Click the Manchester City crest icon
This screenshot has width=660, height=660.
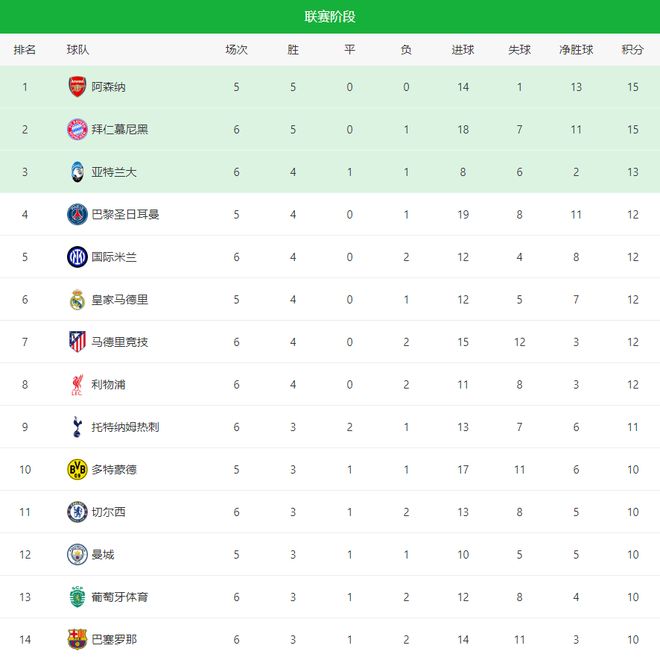coord(77,554)
